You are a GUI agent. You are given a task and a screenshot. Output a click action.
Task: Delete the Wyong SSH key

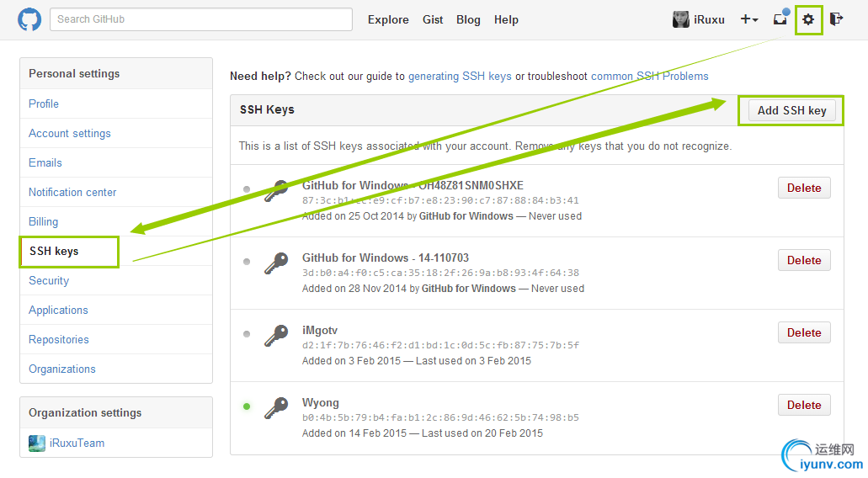pyautogui.click(x=804, y=406)
